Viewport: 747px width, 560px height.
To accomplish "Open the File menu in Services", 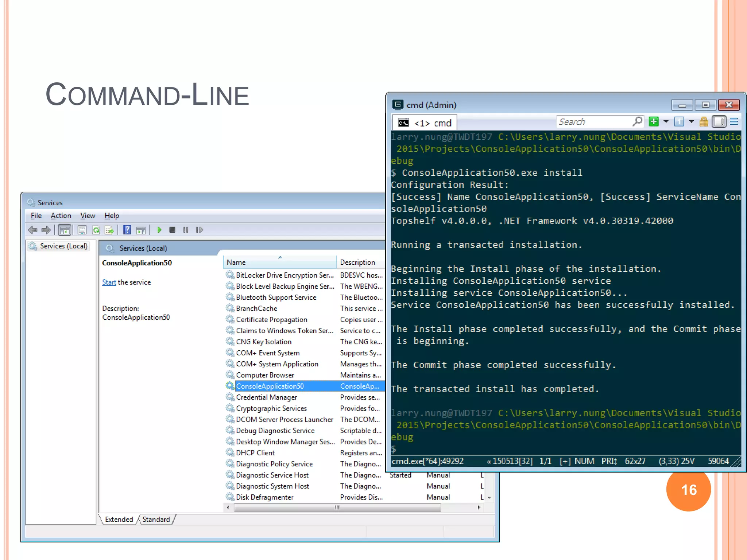I will coord(36,216).
